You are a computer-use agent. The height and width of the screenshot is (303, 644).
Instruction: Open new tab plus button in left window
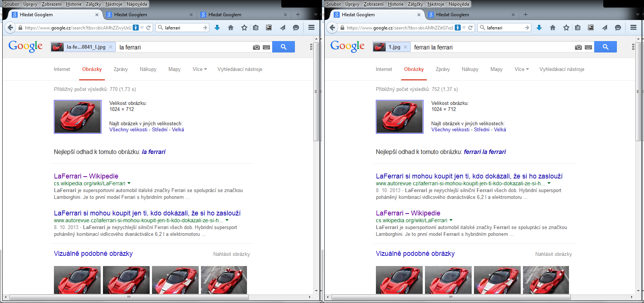pos(298,15)
